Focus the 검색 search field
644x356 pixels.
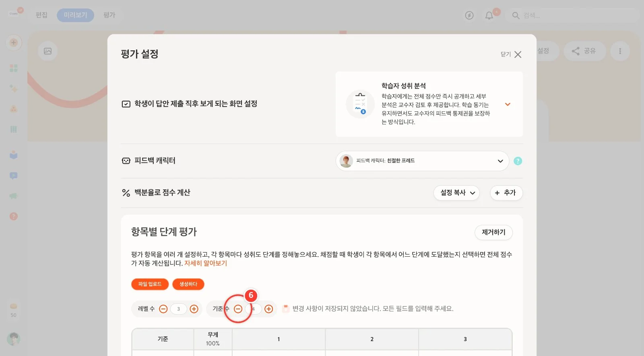pos(574,15)
